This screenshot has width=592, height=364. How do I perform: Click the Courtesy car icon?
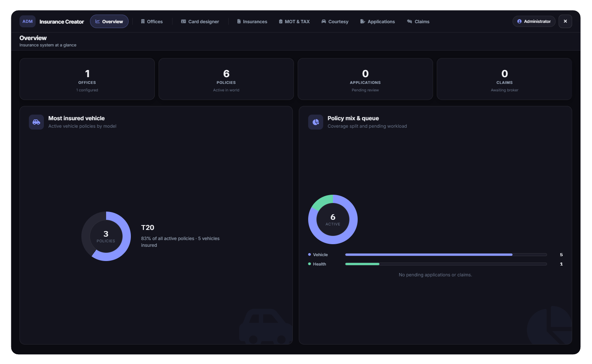click(x=324, y=21)
